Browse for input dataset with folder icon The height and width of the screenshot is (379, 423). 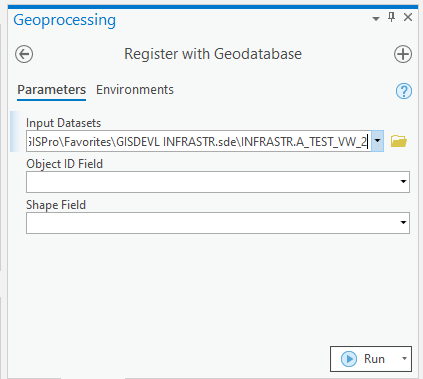(399, 141)
